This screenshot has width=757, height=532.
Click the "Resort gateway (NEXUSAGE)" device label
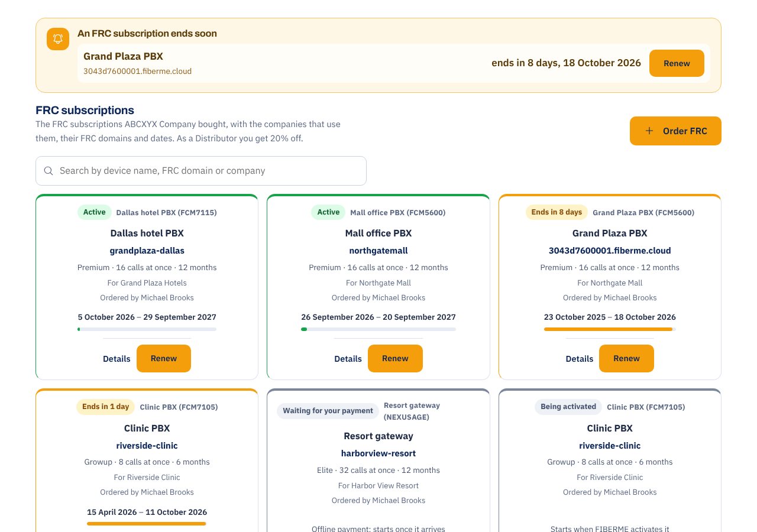coord(412,411)
